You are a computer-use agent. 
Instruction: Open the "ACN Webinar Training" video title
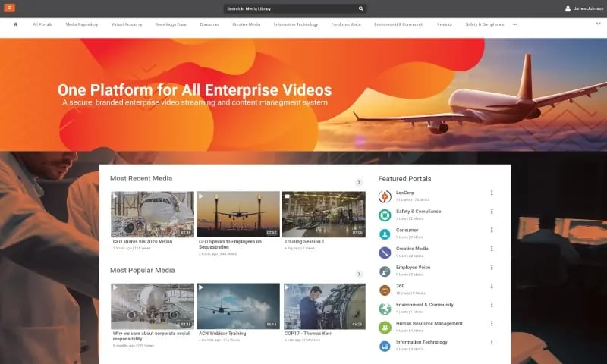click(x=222, y=333)
